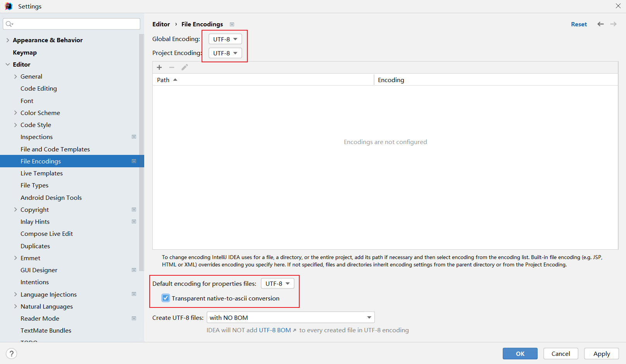
Task: Click the Cancel button
Action: coord(561,354)
